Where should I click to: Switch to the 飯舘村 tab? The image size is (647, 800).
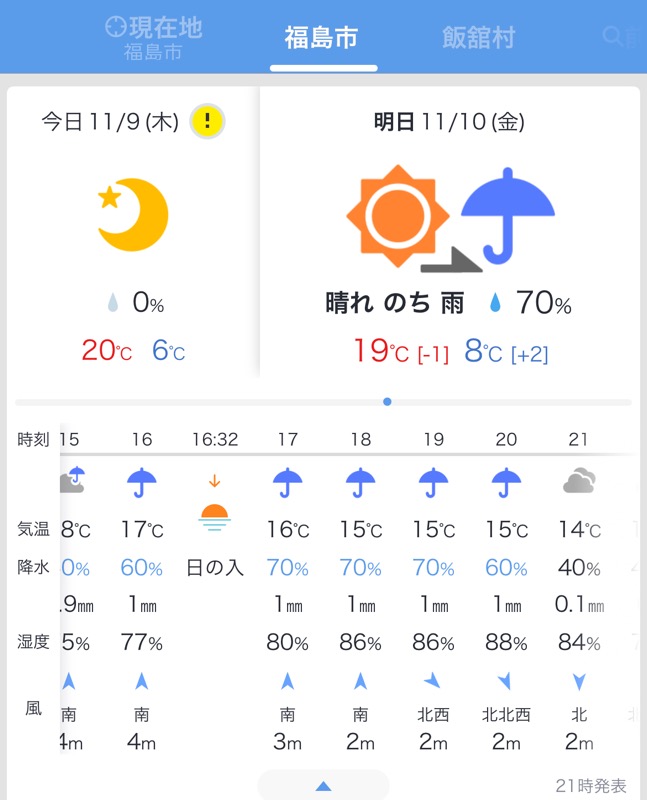click(x=478, y=38)
